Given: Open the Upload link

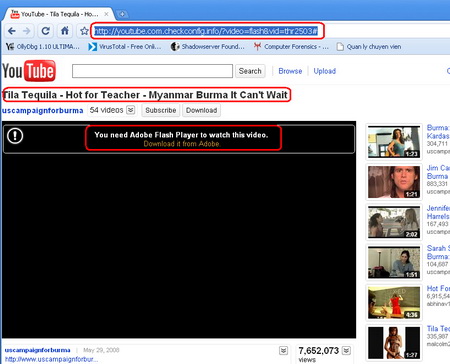Looking at the screenshot, I should [324, 71].
